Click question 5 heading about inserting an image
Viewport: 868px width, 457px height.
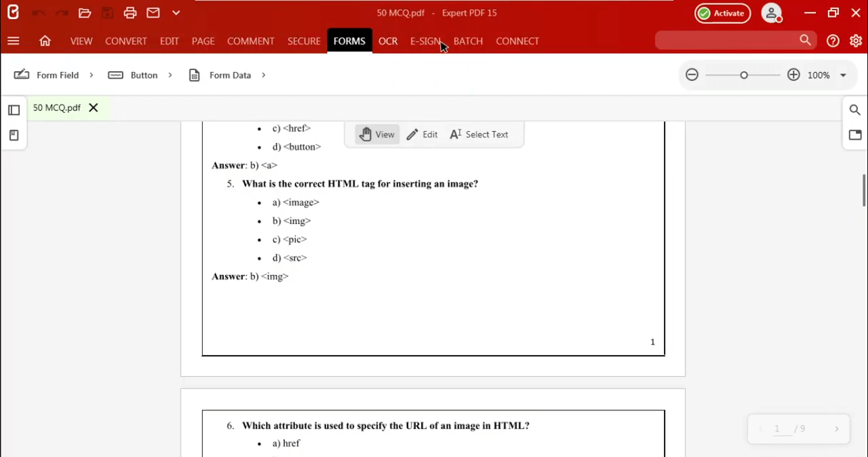pos(360,184)
